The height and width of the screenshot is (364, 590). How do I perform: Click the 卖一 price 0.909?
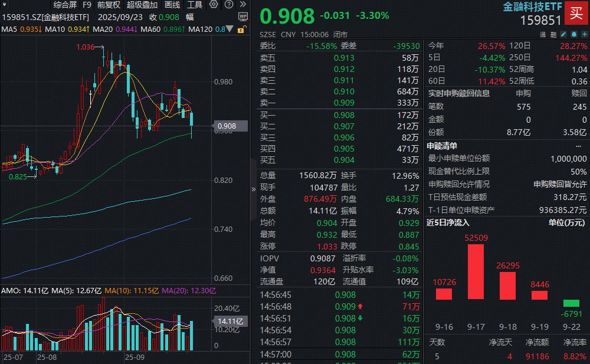[x=344, y=103]
